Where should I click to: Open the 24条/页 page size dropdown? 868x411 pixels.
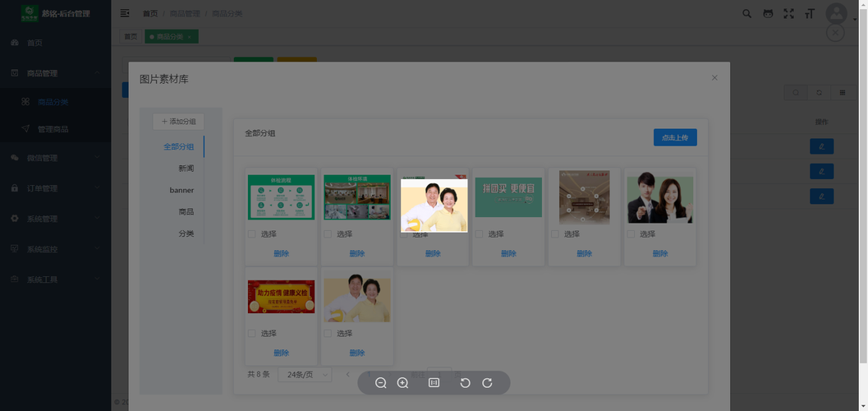click(x=305, y=375)
